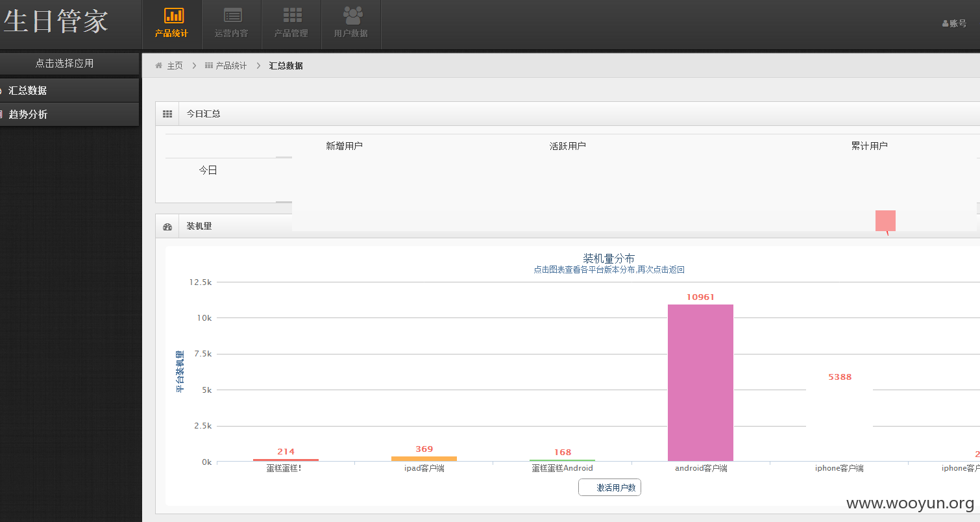Click the ipad客户端 axis label
The width and height of the screenshot is (980, 522).
(x=424, y=468)
